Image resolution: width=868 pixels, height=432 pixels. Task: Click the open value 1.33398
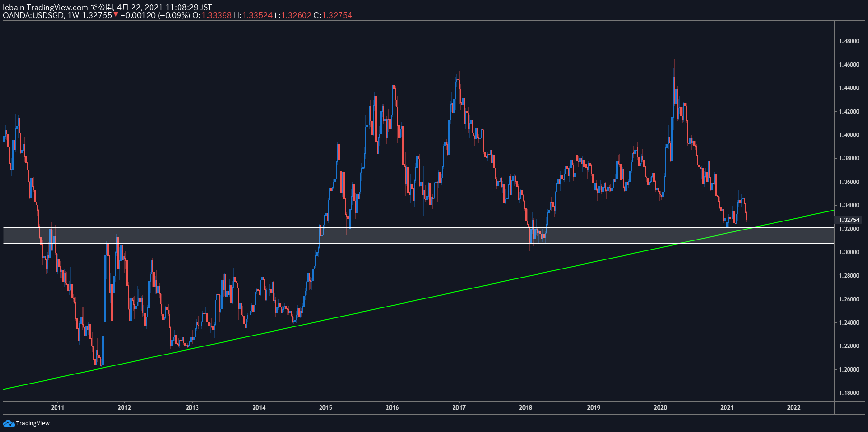click(x=217, y=15)
